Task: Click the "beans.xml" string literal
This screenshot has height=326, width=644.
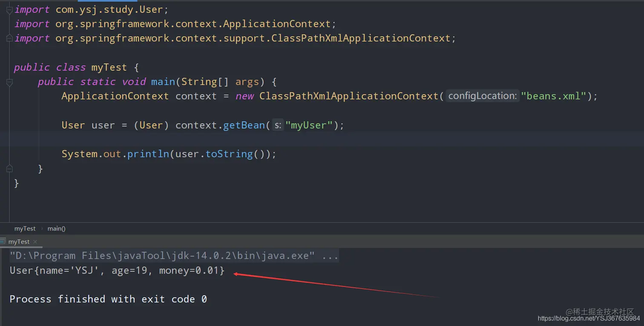Action: pos(554,96)
